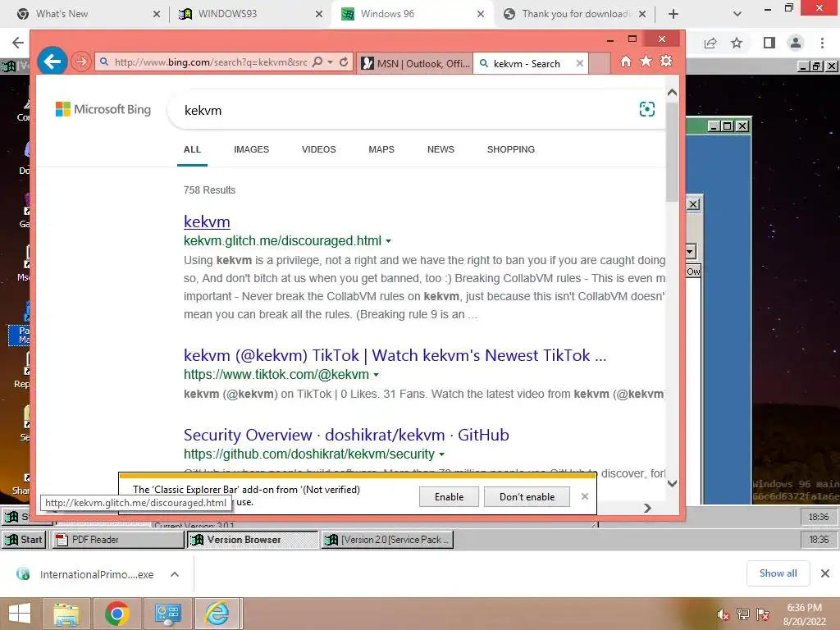Click the Bing visual search camera icon
Screen dimensions: 840x630
647,109
